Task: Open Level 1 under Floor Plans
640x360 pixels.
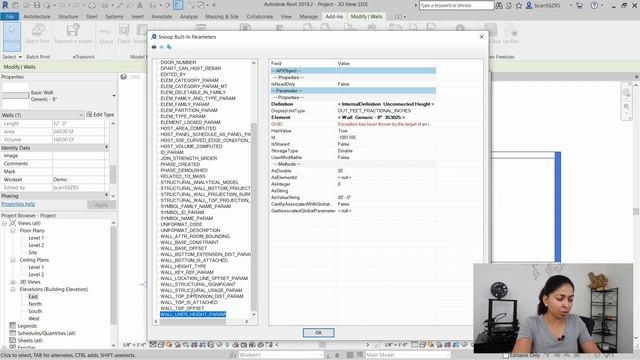Action: [x=36, y=238]
